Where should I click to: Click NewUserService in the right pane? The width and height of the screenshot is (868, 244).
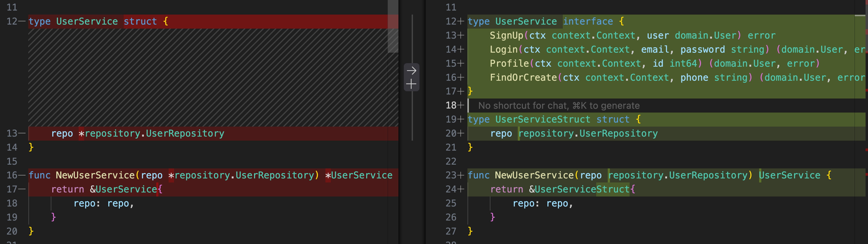pyautogui.click(x=534, y=175)
